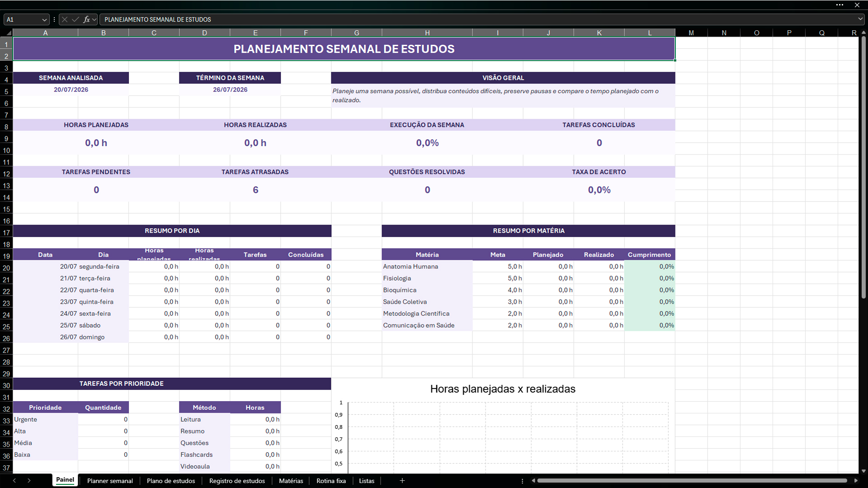Select column Q header
This screenshot has height=488, width=868.
(x=821, y=33)
